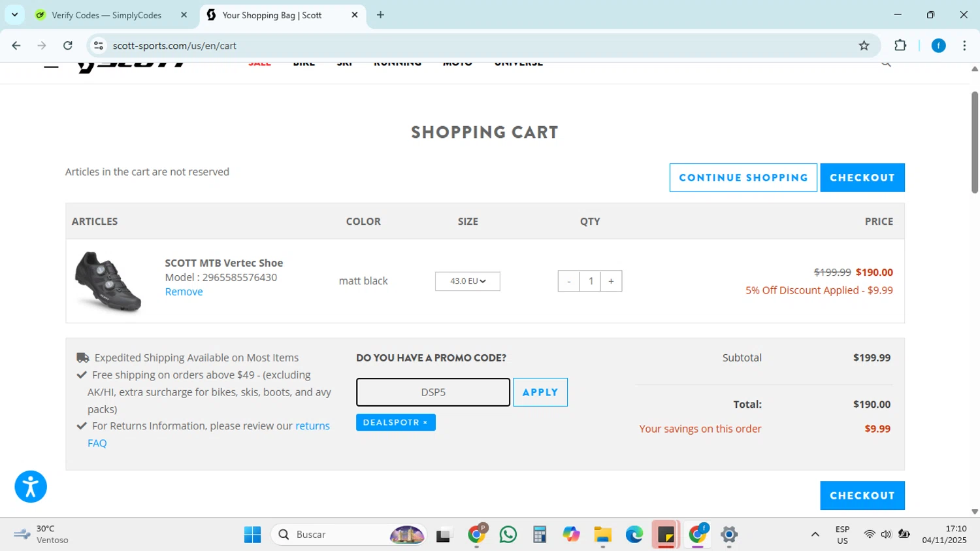Open the SALE menu in the header
Viewport: 980px width, 551px height.
[259, 64]
